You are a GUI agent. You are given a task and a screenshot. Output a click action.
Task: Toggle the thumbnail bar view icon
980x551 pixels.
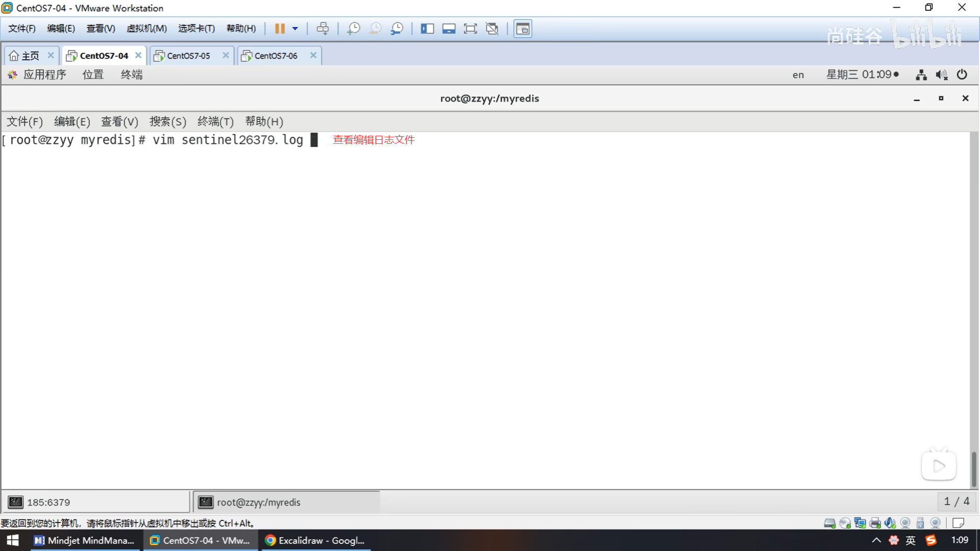[x=449, y=29]
